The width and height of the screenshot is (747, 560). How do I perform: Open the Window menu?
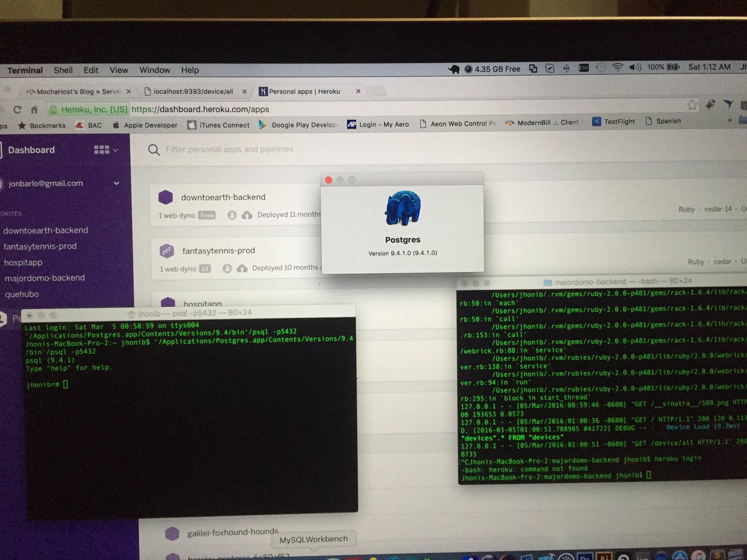point(155,70)
